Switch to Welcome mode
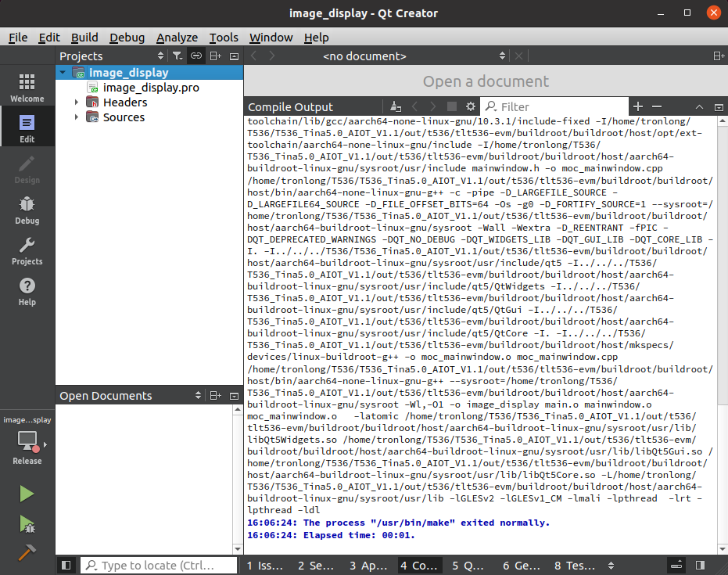The height and width of the screenshot is (575, 728). click(27, 88)
